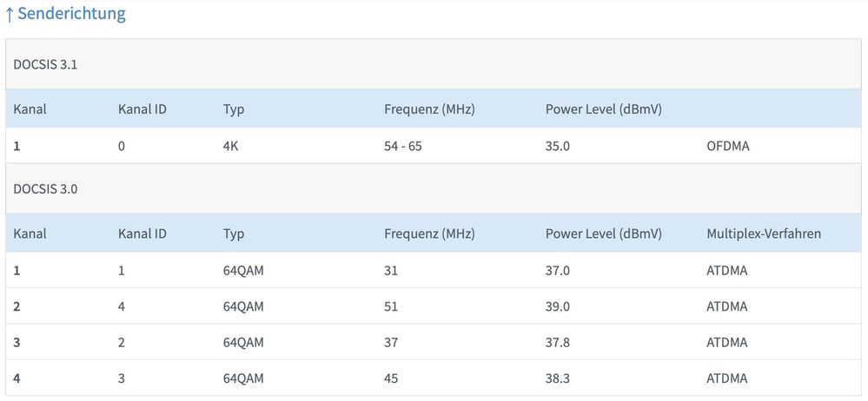868x401 pixels.
Task: Click Kanal ID header in DOCSIS 3.1 table
Action: point(142,109)
